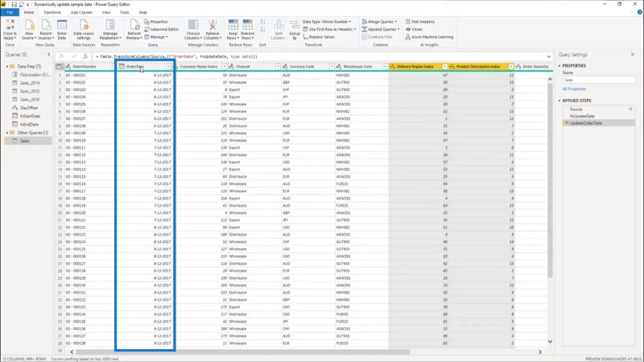Collapse the PROPERTIES section
Viewport: 644px width, 362px height.
(559, 66)
